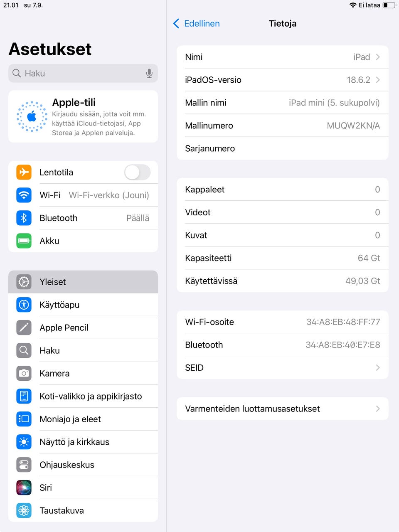Image resolution: width=399 pixels, height=532 pixels.
Task: Open Varmenteiden luottamusasetukset
Action: (283, 409)
